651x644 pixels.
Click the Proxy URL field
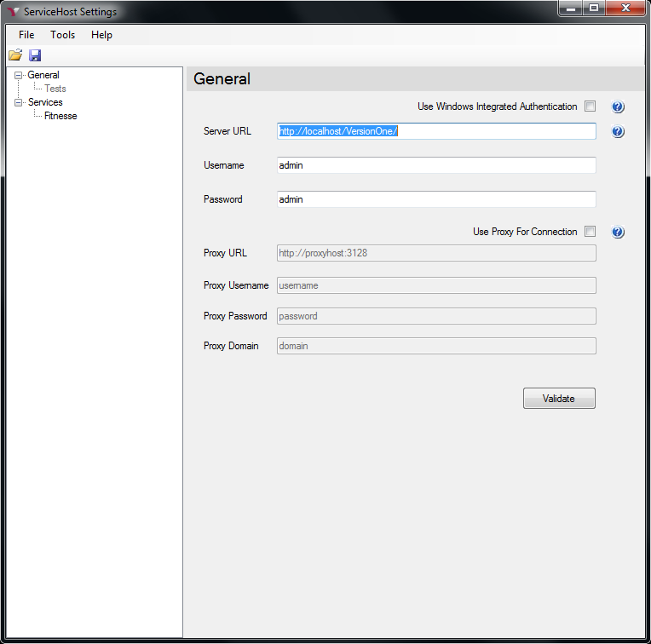point(436,253)
